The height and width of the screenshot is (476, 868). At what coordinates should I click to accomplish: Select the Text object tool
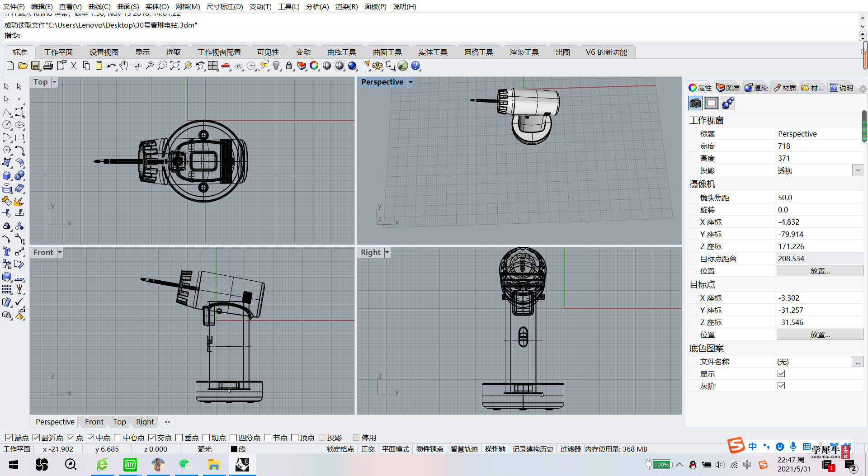(7, 251)
